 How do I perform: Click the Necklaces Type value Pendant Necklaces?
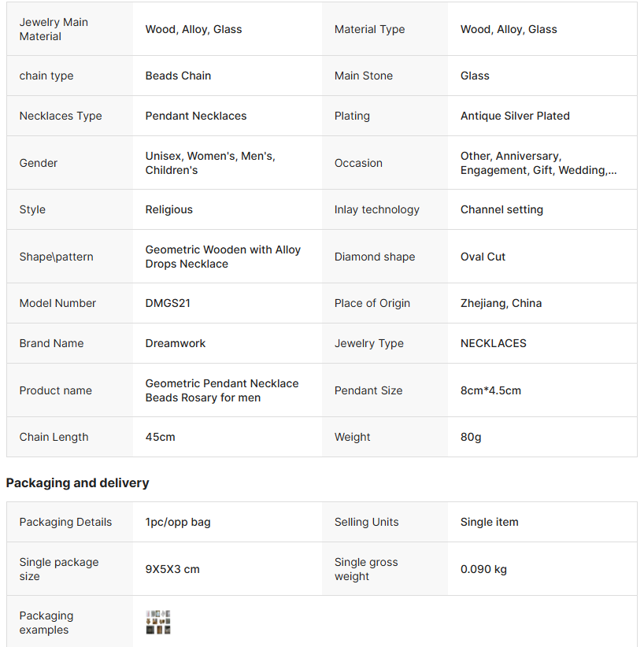(x=196, y=116)
